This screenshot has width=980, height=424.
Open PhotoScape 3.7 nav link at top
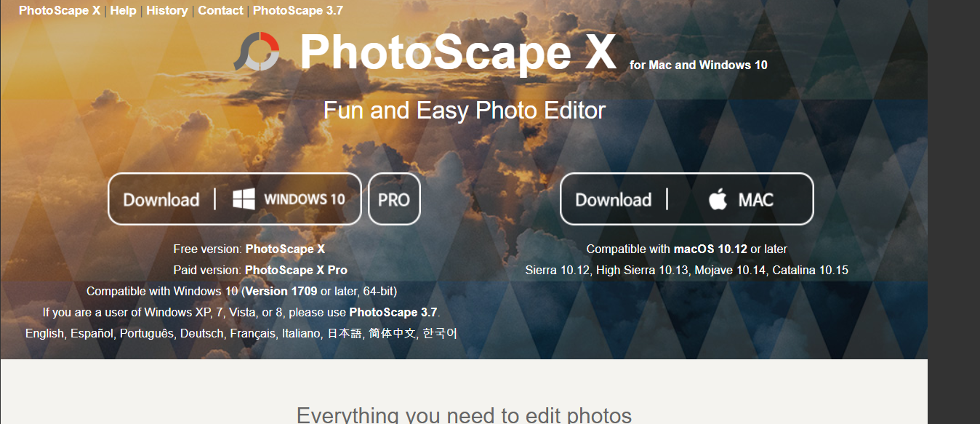coord(298,10)
